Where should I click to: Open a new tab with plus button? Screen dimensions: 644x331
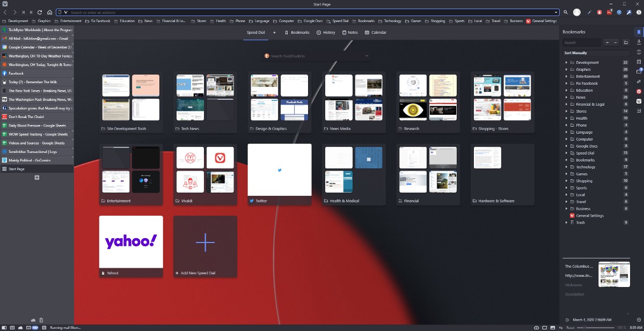(x=37, y=178)
